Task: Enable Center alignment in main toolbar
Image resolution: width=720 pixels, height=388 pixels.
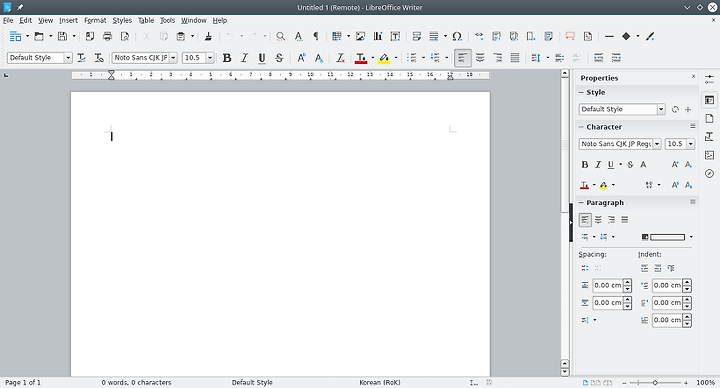Action: 480,58
